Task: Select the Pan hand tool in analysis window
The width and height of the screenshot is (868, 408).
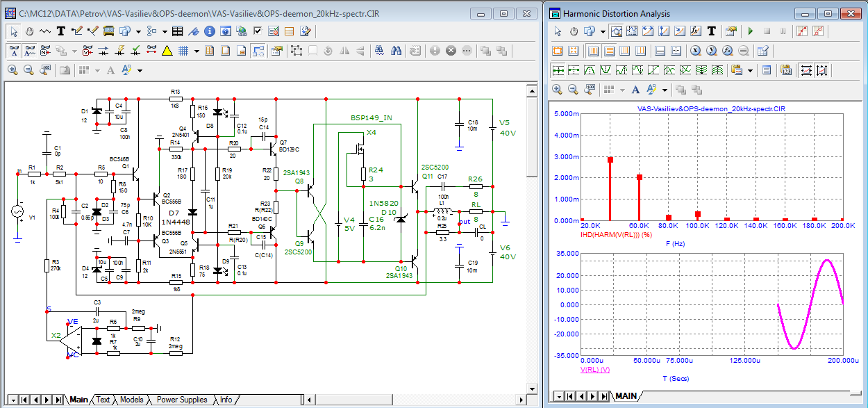Action: pyautogui.click(x=574, y=31)
